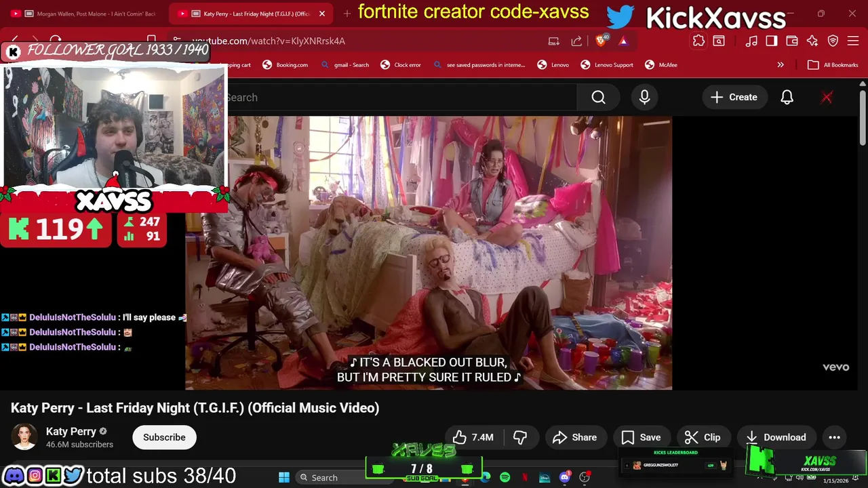The height and width of the screenshot is (488, 868).
Task: Click the Share button under video
Action: tap(575, 437)
